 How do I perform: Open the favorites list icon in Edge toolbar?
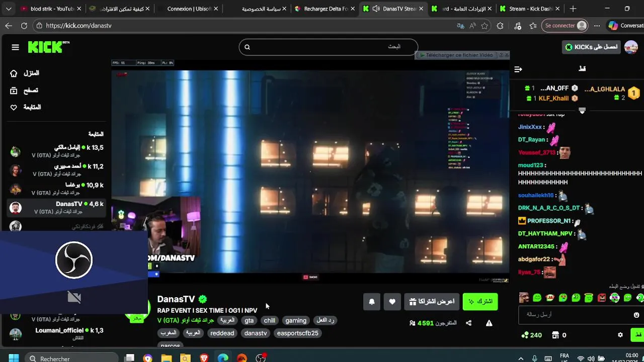(533, 26)
